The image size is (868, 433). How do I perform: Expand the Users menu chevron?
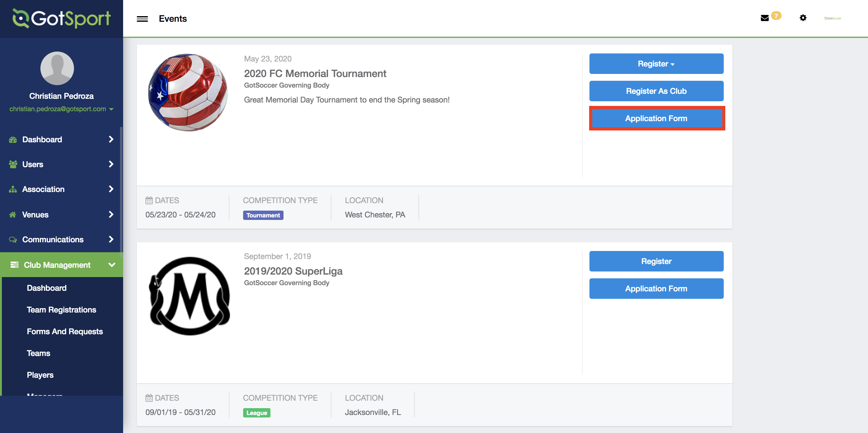point(111,164)
